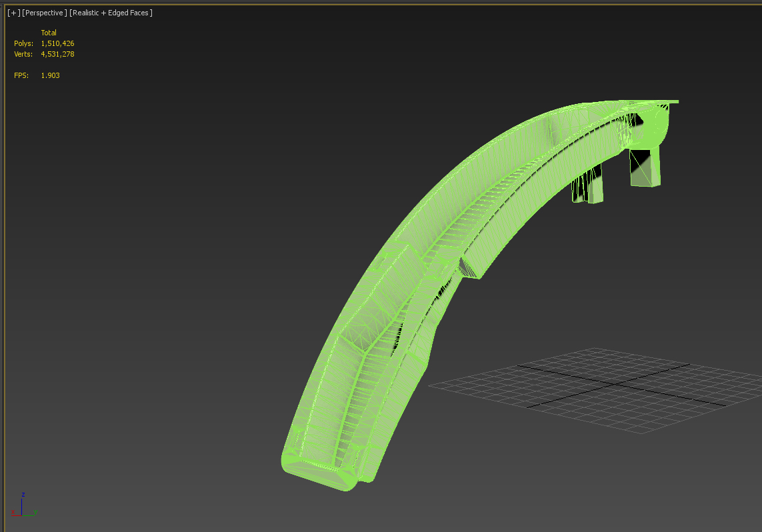Open the [Realistic + Edged Faces] shading menu

[x=111, y=13]
